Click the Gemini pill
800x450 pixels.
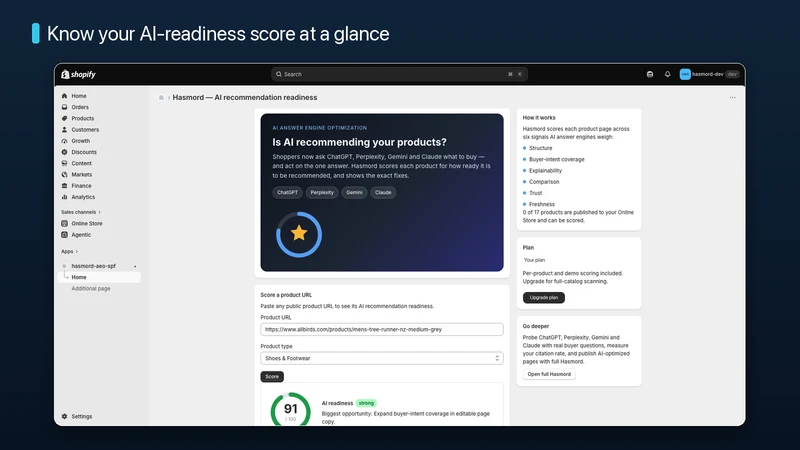coord(354,192)
